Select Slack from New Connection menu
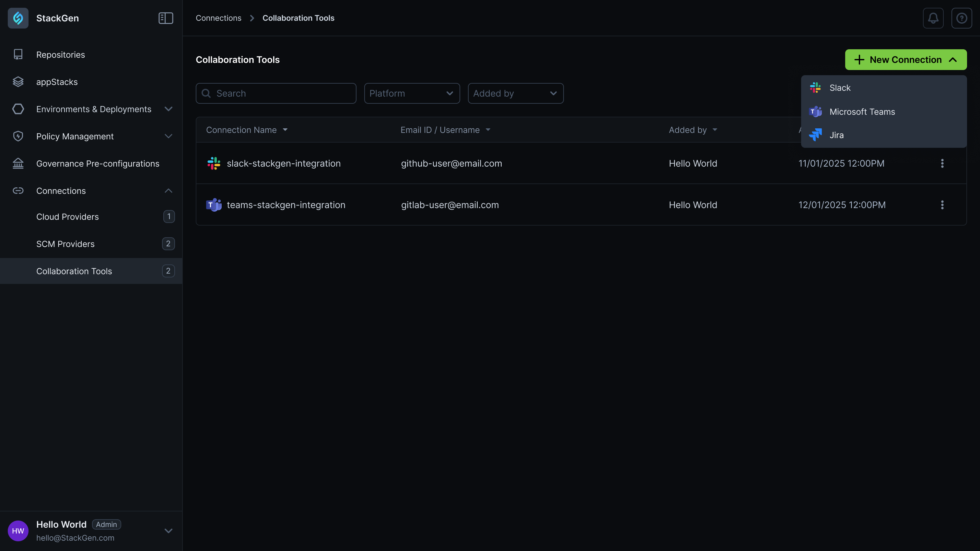This screenshot has height=551, width=980. tap(884, 88)
